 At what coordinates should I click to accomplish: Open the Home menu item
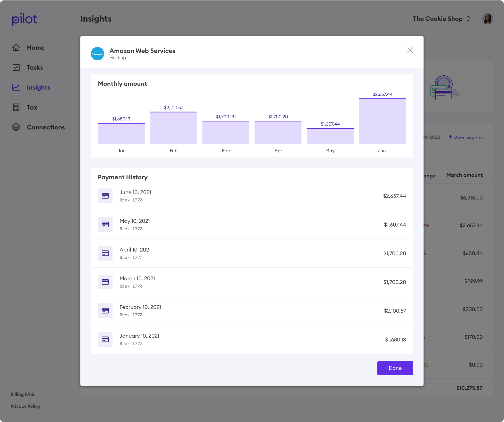[x=36, y=48]
